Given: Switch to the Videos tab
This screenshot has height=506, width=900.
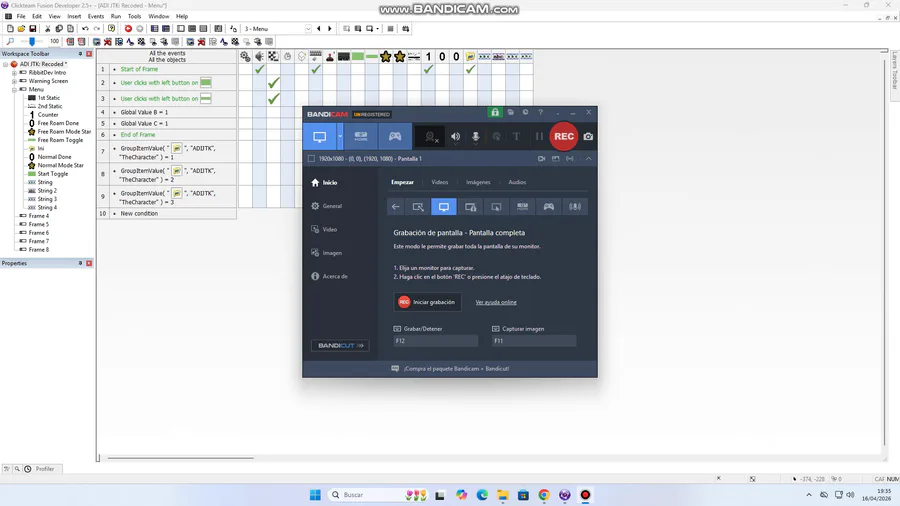Looking at the screenshot, I should click(440, 182).
